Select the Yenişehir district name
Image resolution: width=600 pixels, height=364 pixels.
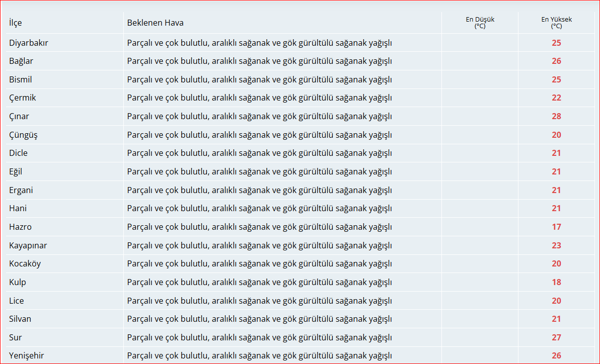27,355
